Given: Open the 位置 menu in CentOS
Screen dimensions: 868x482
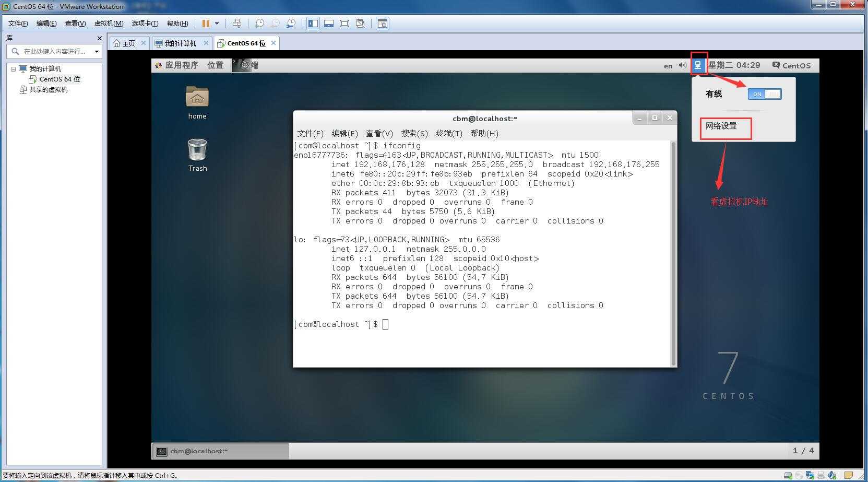Looking at the screenshot, I should point(215,65).
